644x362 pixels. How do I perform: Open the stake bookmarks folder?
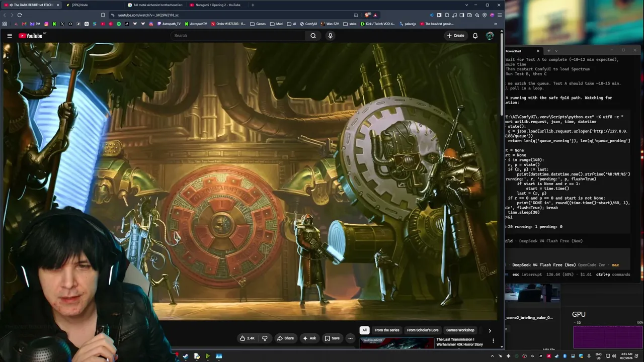tap(350, 24)
